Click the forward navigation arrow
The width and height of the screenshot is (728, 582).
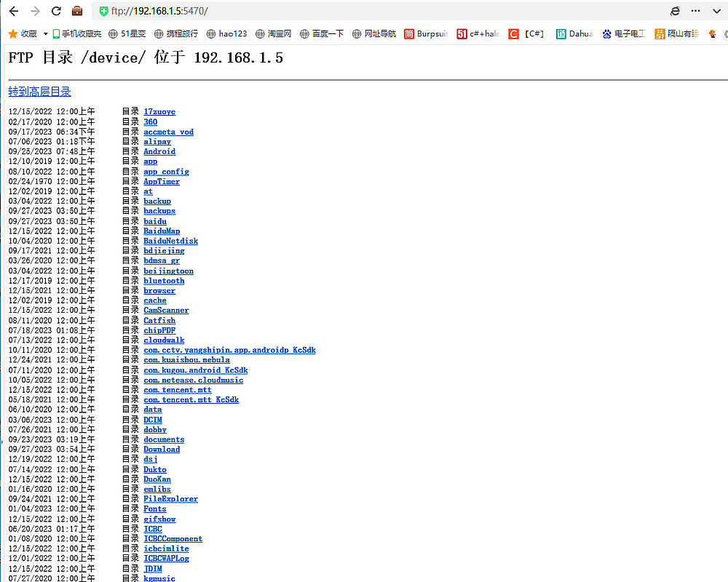click(34, 11)
